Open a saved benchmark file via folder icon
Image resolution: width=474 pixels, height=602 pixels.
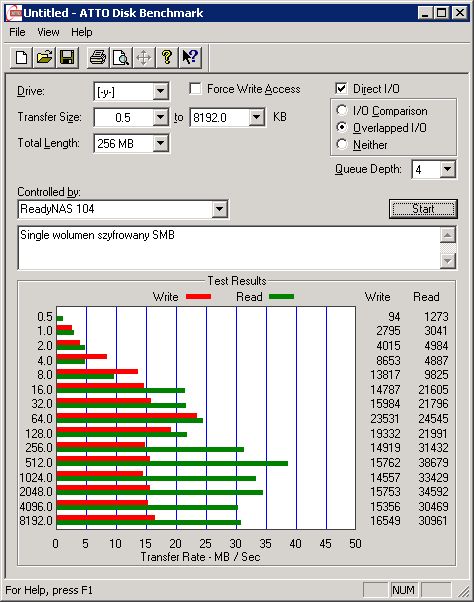point(44,58)
